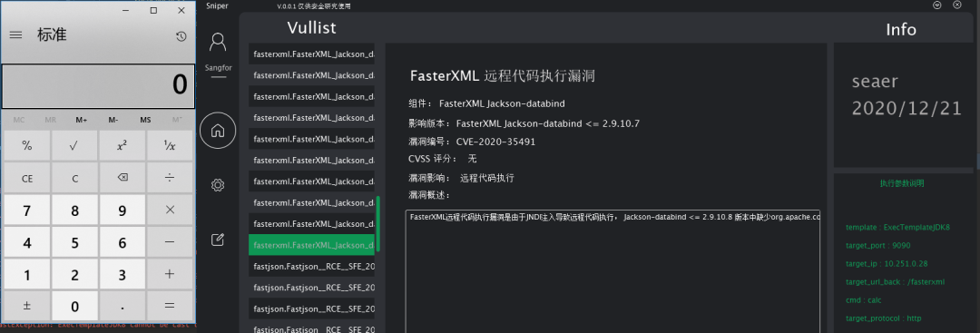Click 'target_url_back : /fasterxml' parameter
Viewport: 980px width, 333px height.
point(895,282)
